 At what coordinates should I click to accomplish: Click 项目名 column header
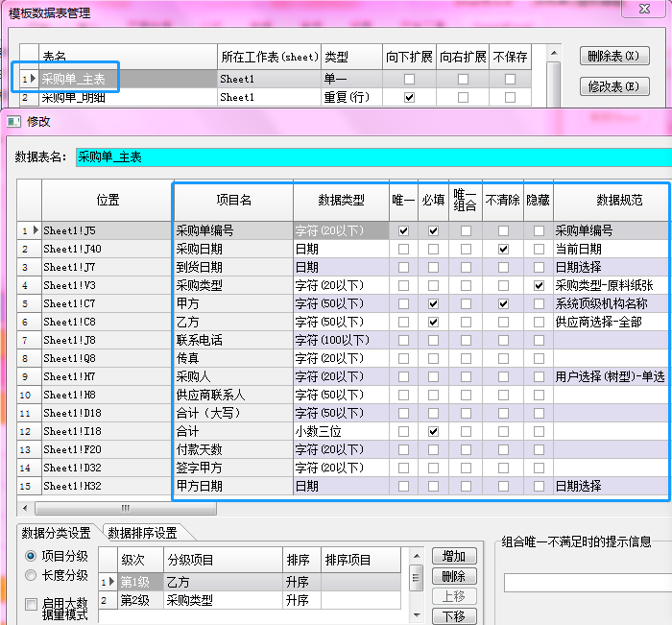233,201
